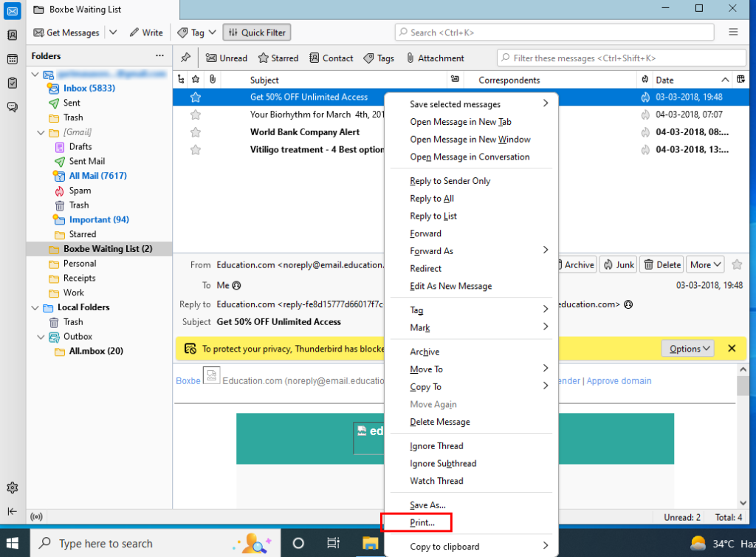This screenshot has height=557, width=756.
Task: Pin the quick filter with pushpin
Action: click(185, 58)
